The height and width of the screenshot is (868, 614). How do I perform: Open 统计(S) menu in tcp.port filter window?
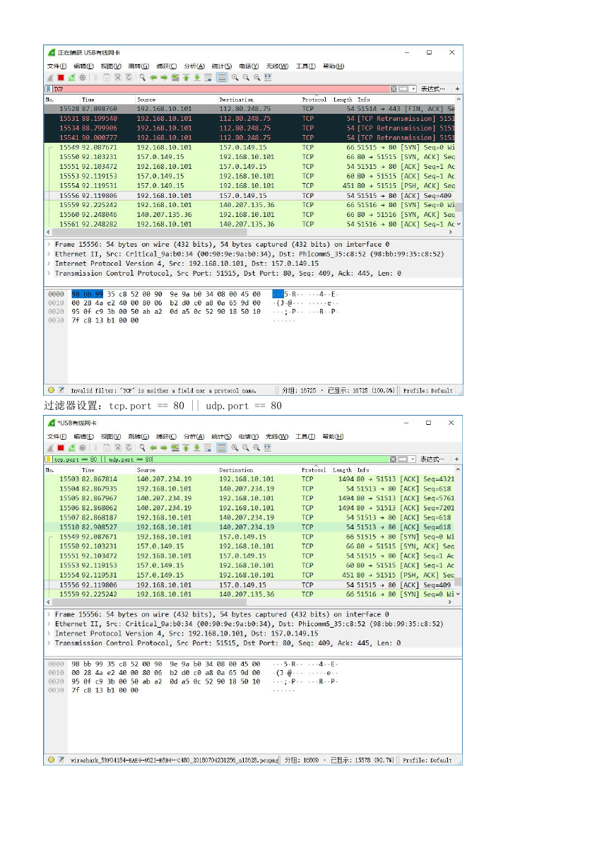tap(222, 436)
